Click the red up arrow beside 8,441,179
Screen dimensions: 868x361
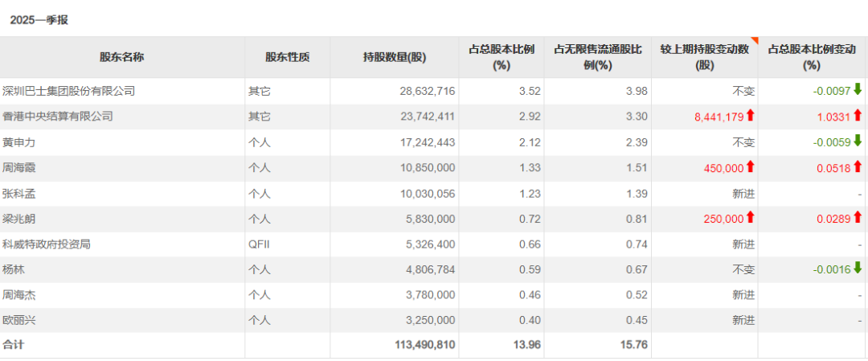[750, 115]
